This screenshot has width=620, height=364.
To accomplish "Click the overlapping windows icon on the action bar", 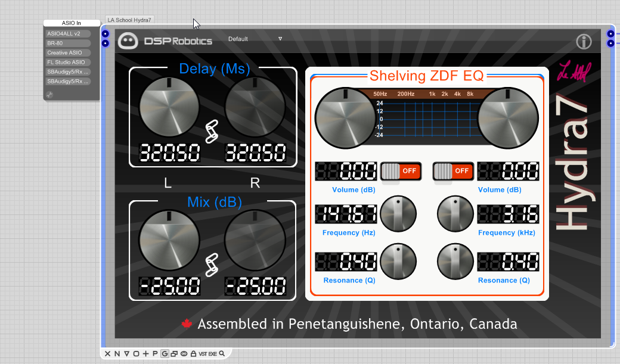I will (x=174, y=354).
